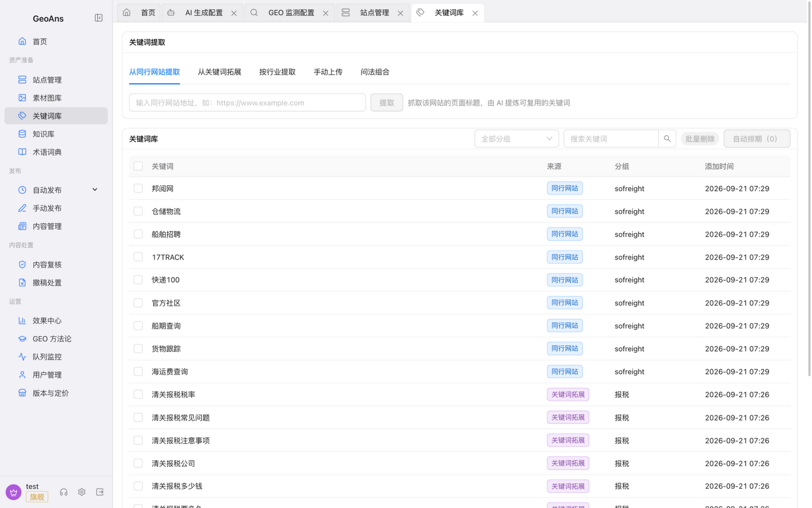
Task: Open 撤稿处置 file icon in sidebar
Action: pos(22,283)
